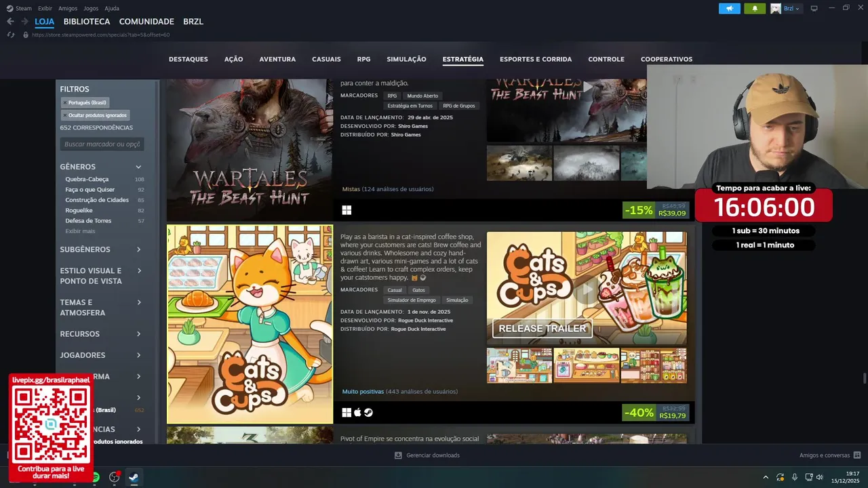
Task: Click the page vertical scrollbar thumb
Action: [x=864, y=378]
